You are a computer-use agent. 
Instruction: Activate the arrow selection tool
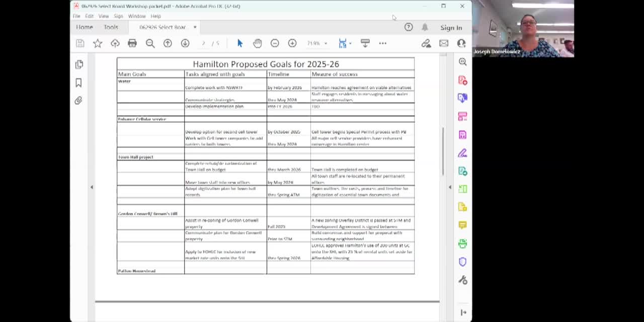(239, 43)
